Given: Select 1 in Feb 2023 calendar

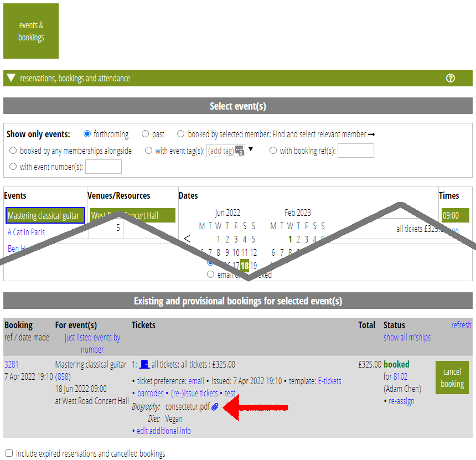Looking at the screenshot, I should (290, 239).
